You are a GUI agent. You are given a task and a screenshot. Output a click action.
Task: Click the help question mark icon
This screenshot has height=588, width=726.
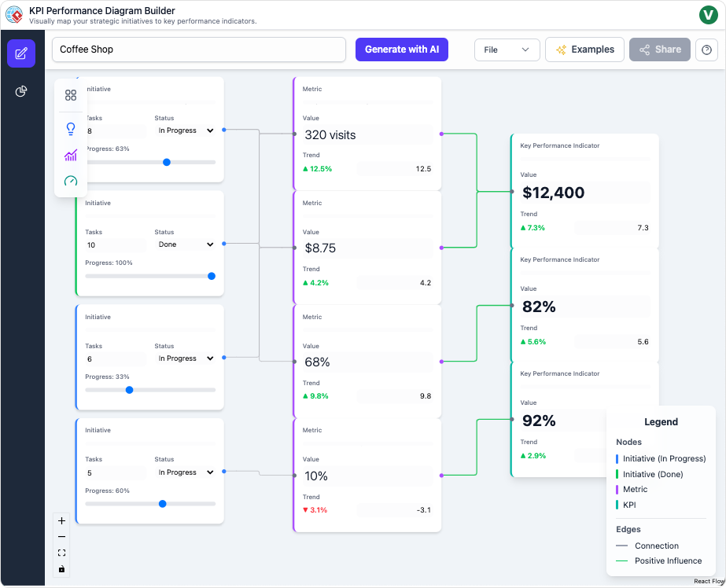tap(706, 50)
